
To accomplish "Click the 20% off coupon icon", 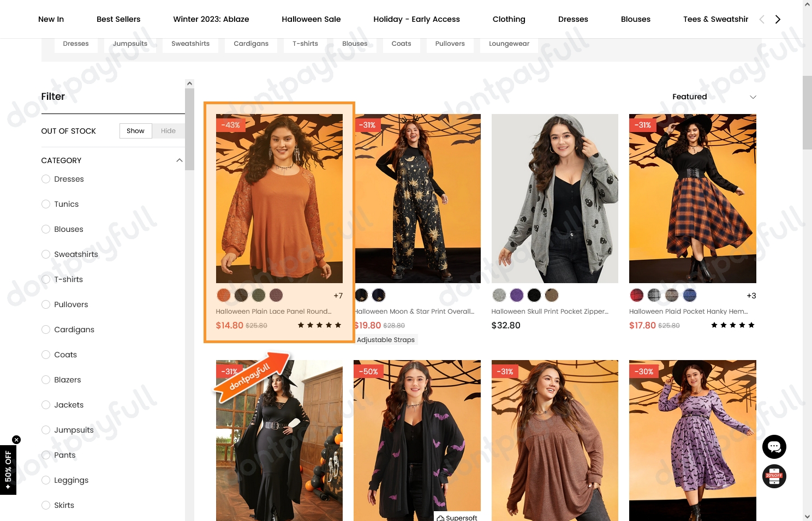I will (x=774, y=476).
